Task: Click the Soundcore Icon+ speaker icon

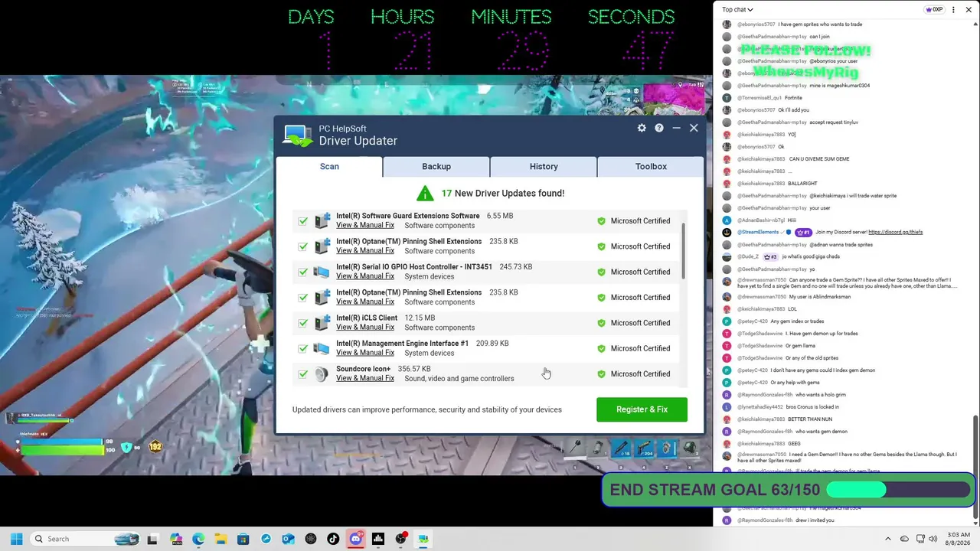Action: click(x=322, y=374)
